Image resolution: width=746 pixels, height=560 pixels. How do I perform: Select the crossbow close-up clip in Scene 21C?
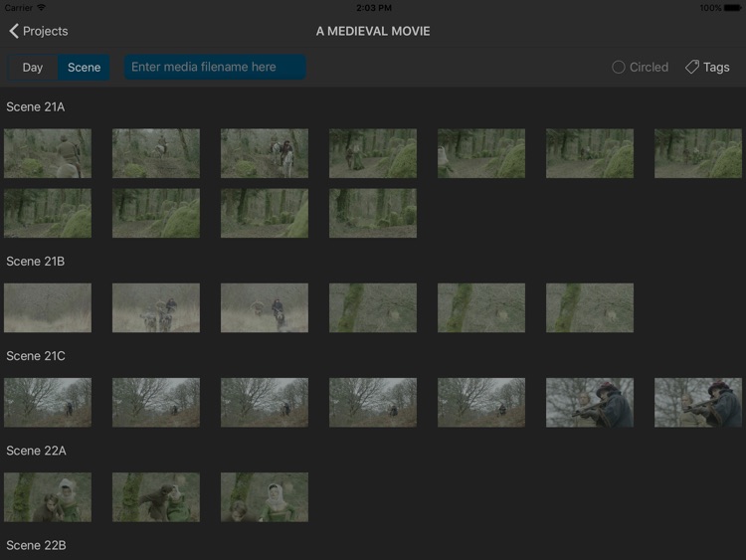(x=590, y=402)
